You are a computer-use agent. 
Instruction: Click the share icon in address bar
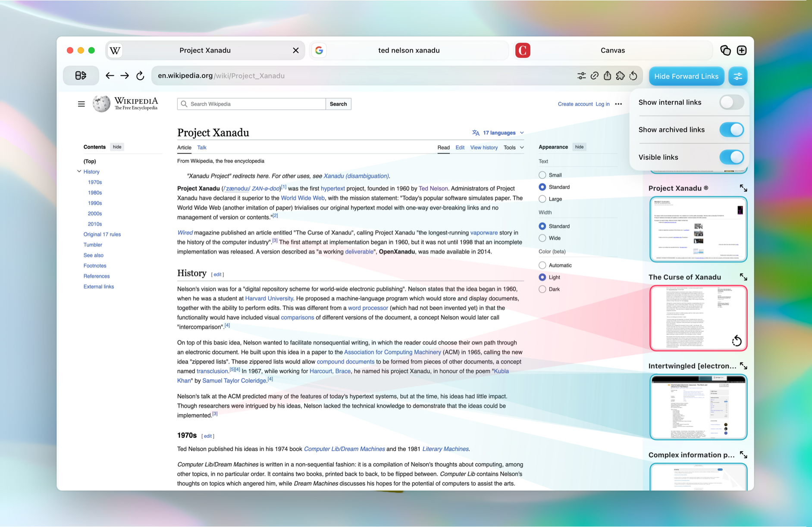coord(607,76)
